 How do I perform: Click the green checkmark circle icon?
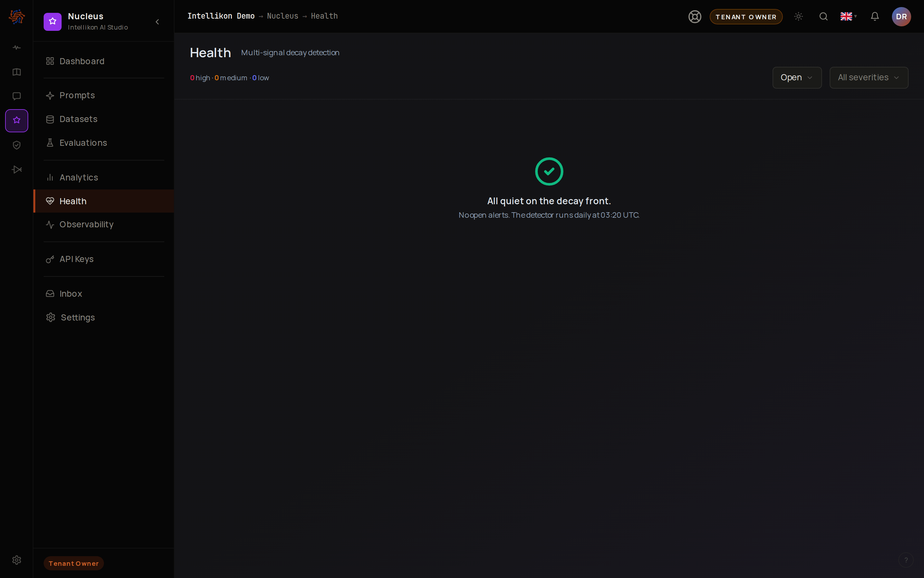(549, 172)
